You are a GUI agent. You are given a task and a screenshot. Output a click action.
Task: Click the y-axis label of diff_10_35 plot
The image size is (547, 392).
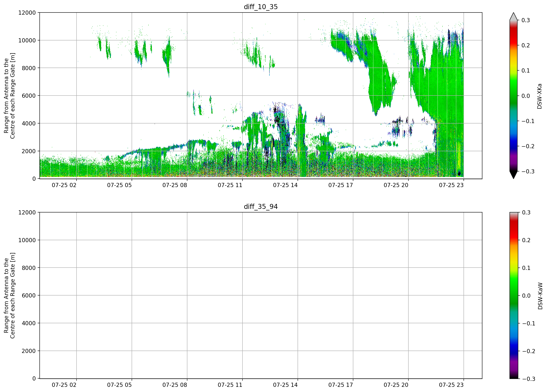[x=9, y=96]
